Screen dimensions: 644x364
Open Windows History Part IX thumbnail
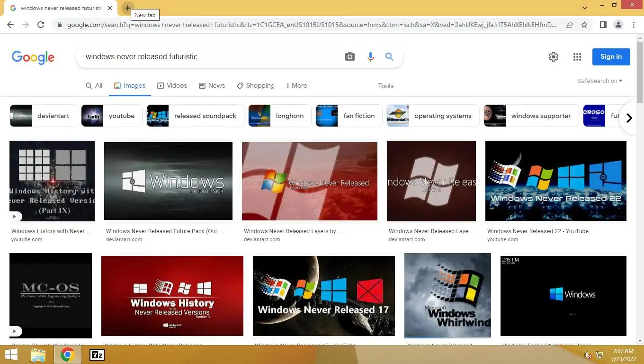(52, 181)
